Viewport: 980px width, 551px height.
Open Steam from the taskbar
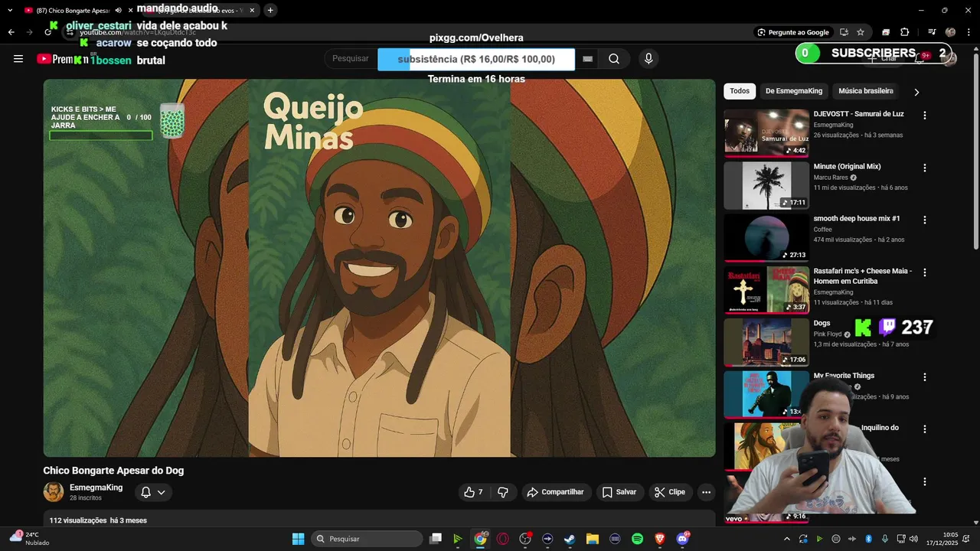570,539
